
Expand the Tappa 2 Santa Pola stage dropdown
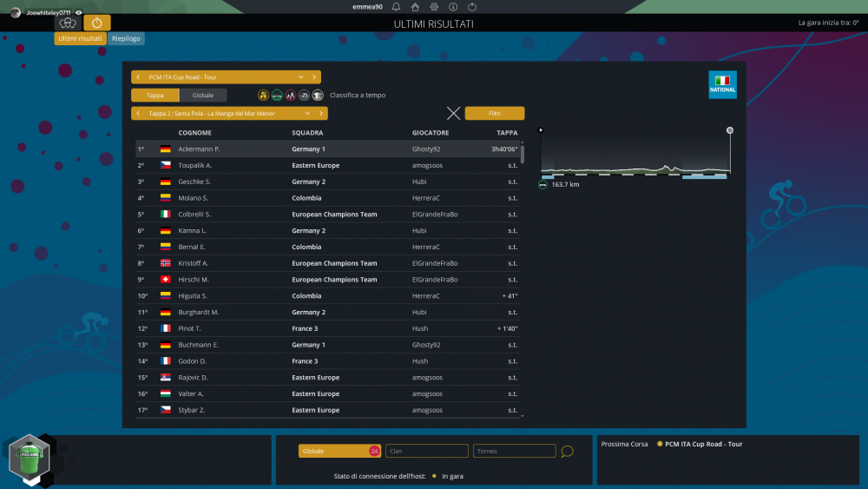click(x=307, y=114)
